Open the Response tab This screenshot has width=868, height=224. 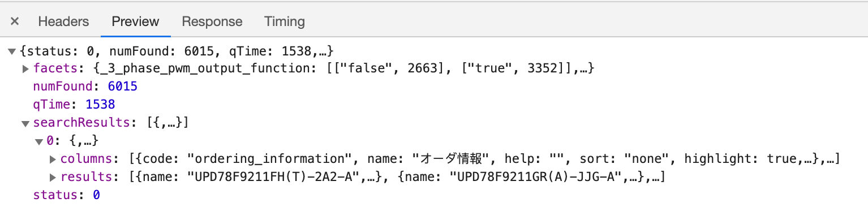click(x=212, y=21)
